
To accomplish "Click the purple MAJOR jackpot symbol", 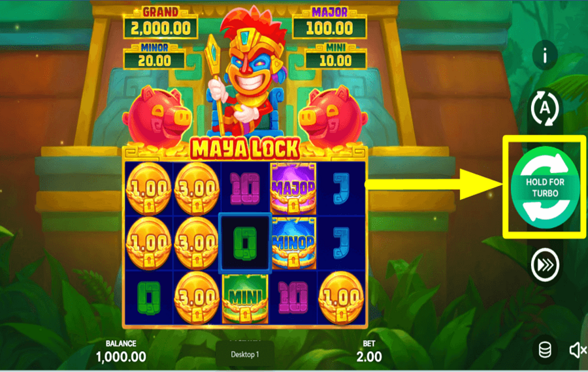I will 293,189.
